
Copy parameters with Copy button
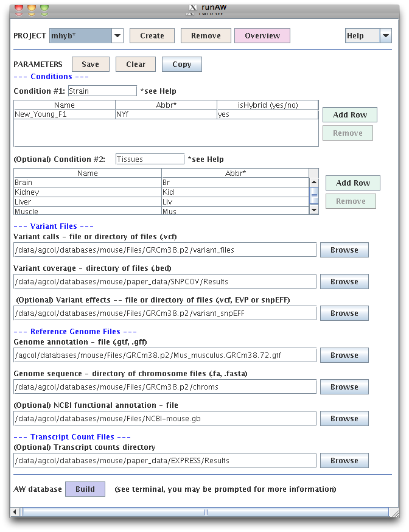pyautogui.click(x=181, y=65)
